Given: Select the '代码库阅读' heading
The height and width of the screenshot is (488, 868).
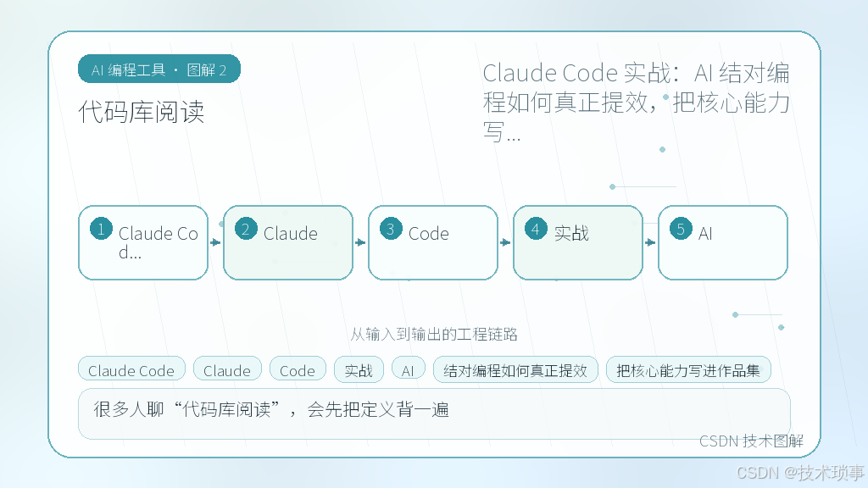Looking at the screenshot, I should point(142,113).
